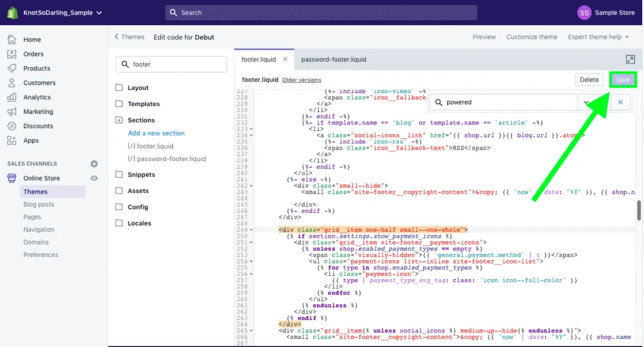Click the Marketing megaphone icon
Image resolution: width=644 pixels, height=347 pixels.
[x=12, y=112]
